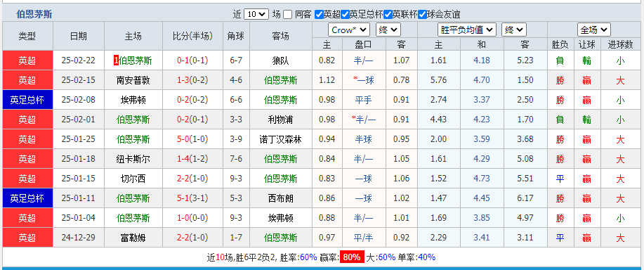Click the 单率 40% value in summary

click(427, 257)
